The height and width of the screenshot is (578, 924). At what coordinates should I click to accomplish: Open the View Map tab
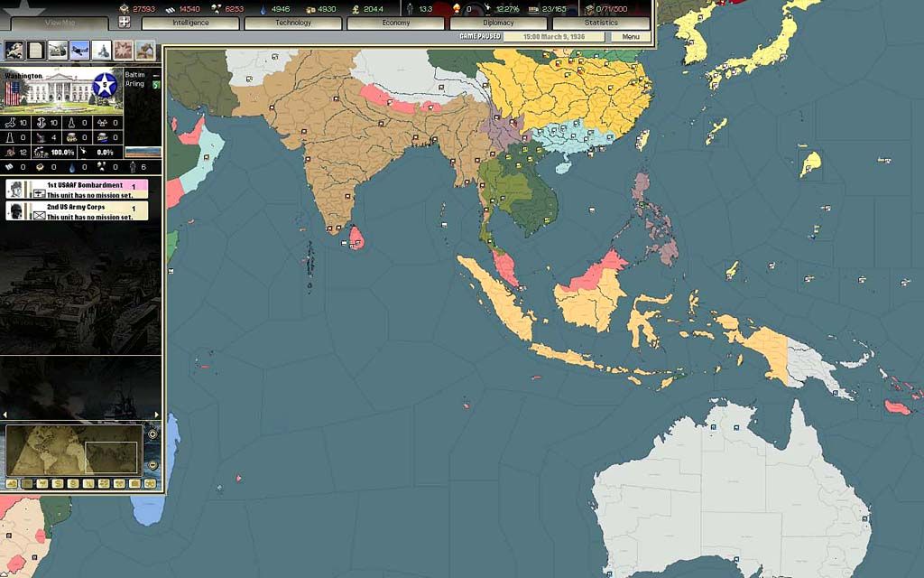point(60,23)
